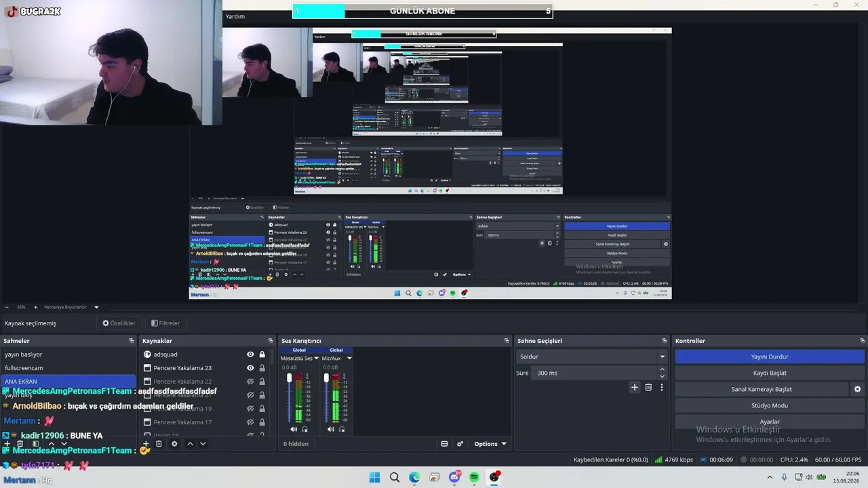The image size is (868, 488).
Task: Open Ayarlar in the Kontroller panel
Action: [x=770, y=422]
